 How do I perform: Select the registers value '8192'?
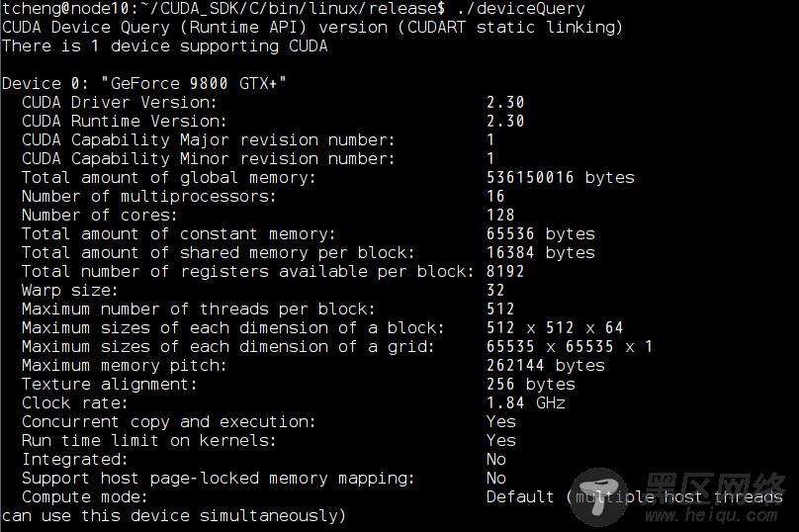505,272
